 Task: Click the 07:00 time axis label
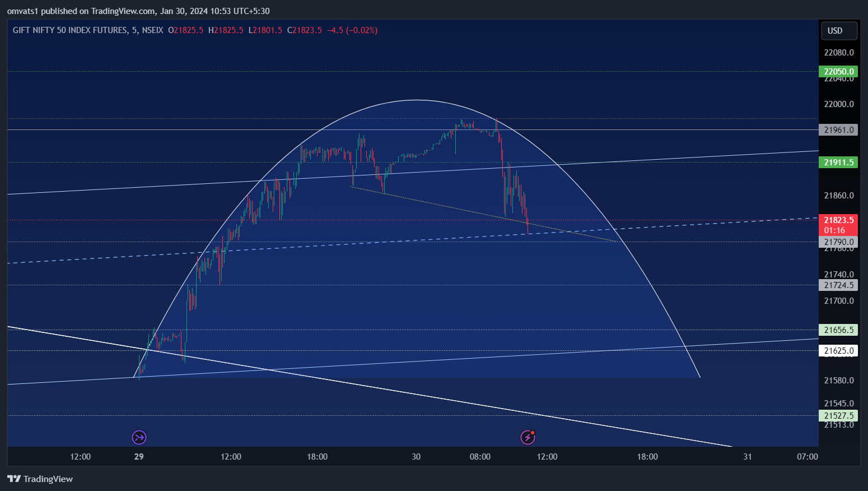(x=808, y=457)
